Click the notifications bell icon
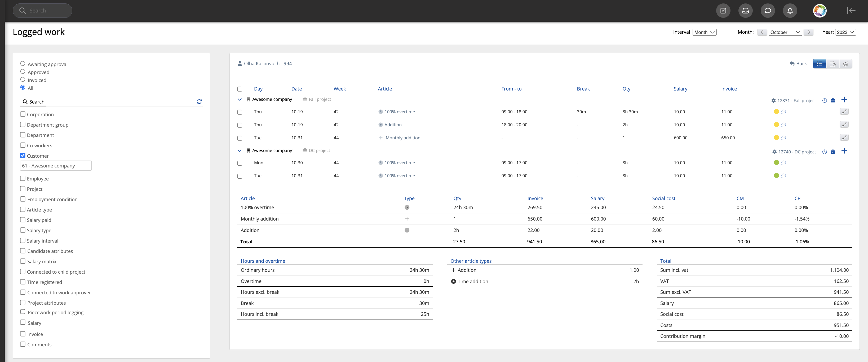 (x=790, y=11)
